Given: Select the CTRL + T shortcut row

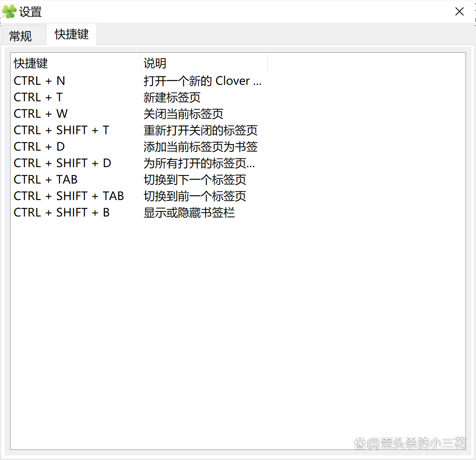Looking at the screenshot, I should 139,97.
